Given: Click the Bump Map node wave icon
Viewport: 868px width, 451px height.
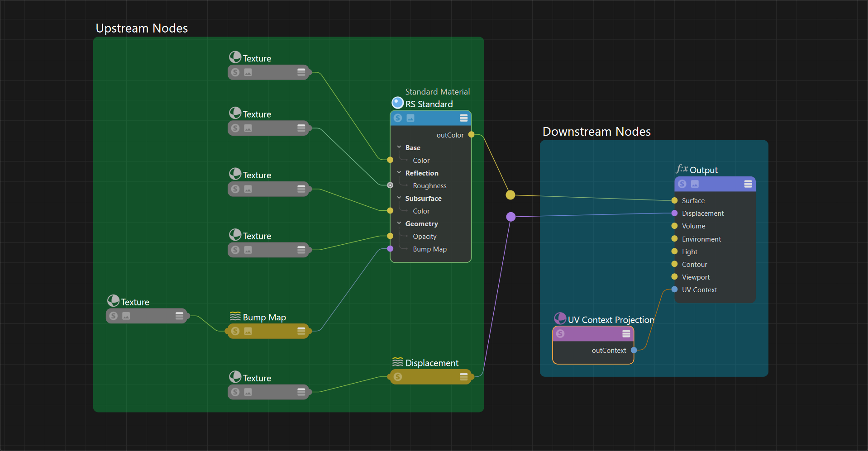Looking at the screenshot, I should pos(235,316).
